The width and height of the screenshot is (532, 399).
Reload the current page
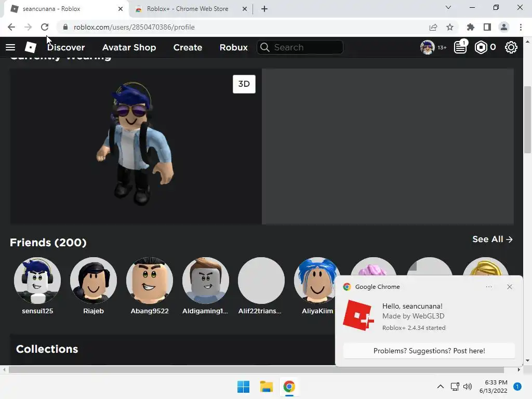tap(45, 27)
